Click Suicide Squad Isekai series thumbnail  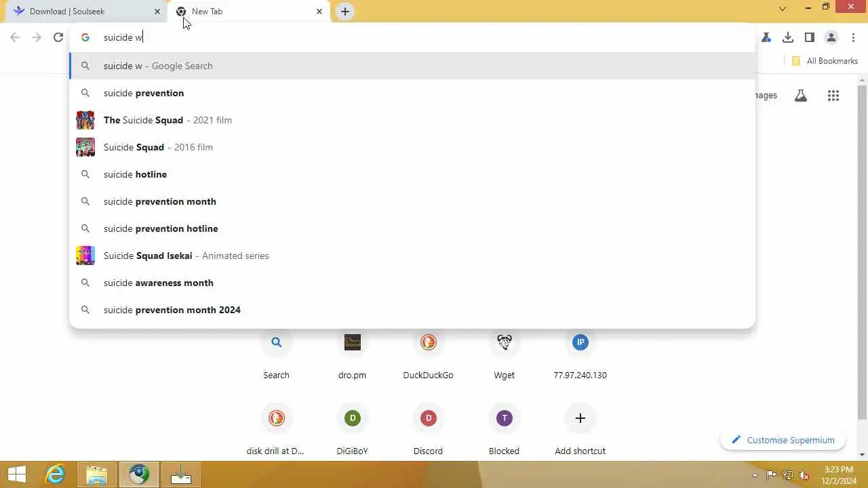click(85, 256)
